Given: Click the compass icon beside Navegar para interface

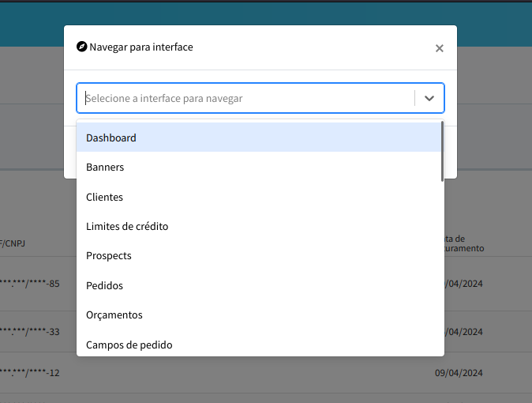Looking at the screenshot, I should pyautogui.click(x=82, y=47).
